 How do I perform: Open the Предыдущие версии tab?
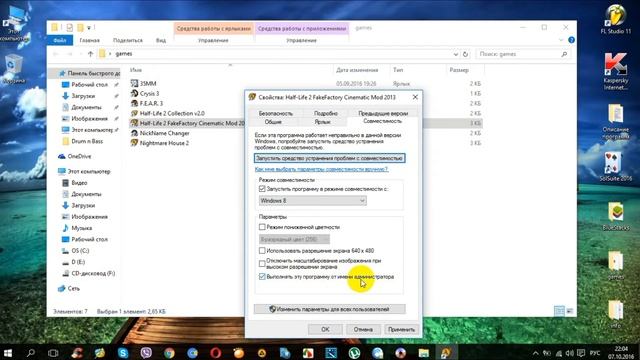tap(383, 113)
